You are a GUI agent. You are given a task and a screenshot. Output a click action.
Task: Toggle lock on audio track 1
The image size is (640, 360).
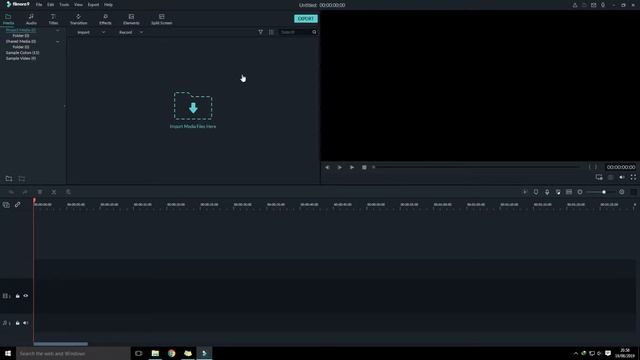18,323
